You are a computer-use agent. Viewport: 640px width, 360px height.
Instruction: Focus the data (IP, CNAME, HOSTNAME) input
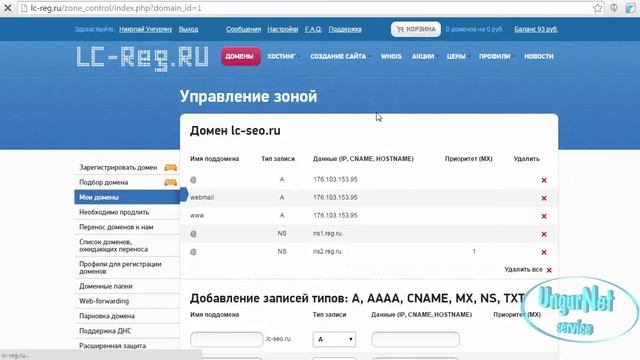tap(416, 339)
